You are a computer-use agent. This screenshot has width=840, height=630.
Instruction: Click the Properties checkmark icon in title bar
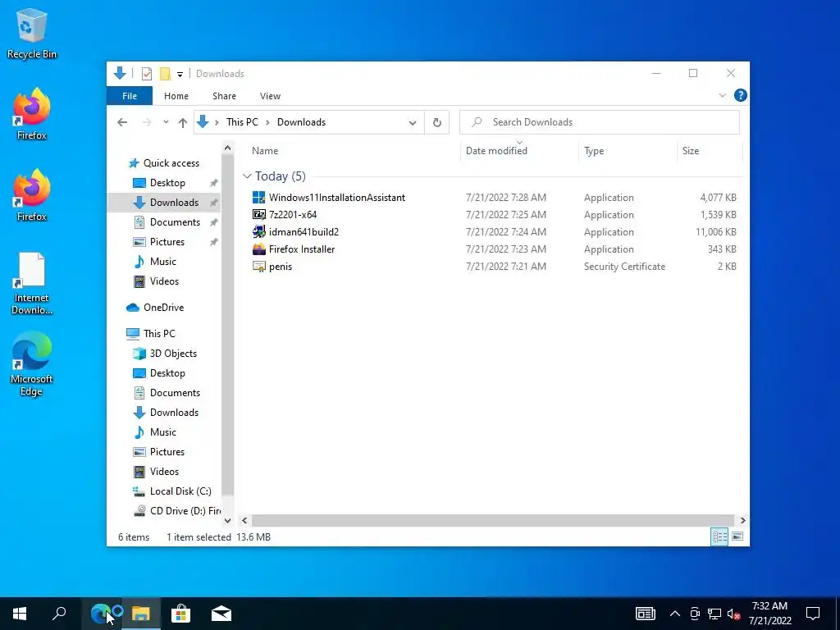(146, 74)
